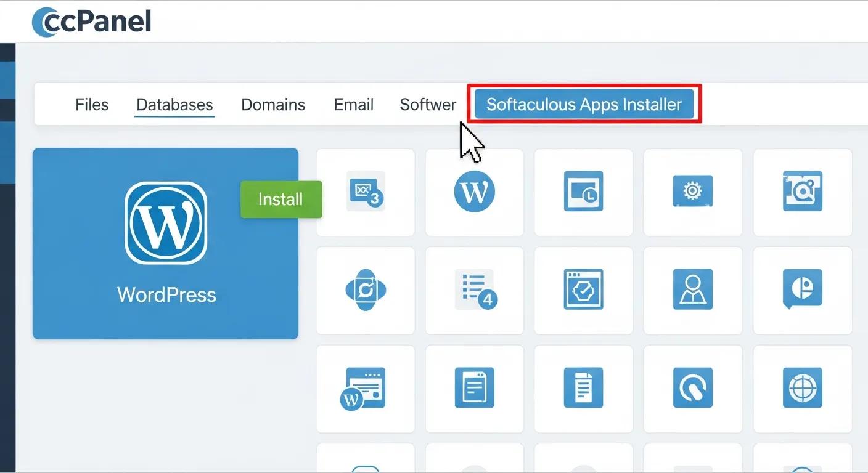
Task: Open the Files tab
Action: point(92,105)
